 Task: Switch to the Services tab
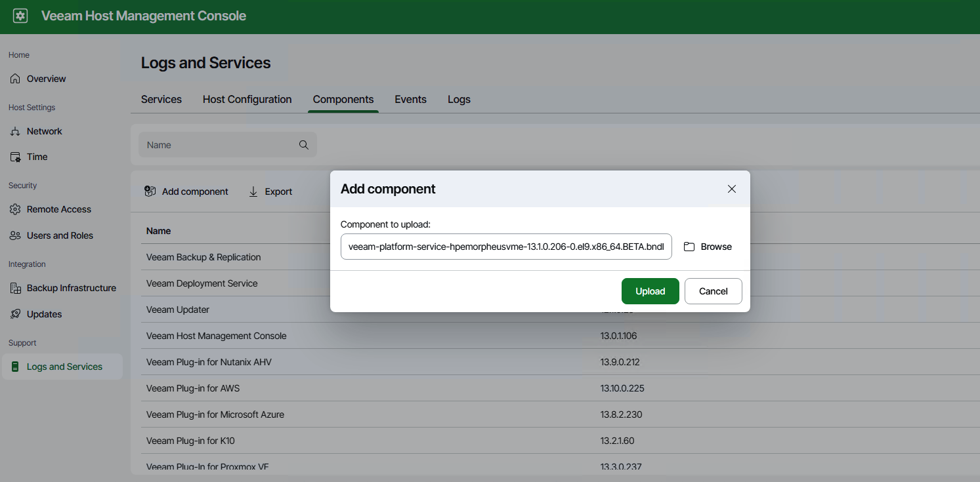(x=161, y=100)
